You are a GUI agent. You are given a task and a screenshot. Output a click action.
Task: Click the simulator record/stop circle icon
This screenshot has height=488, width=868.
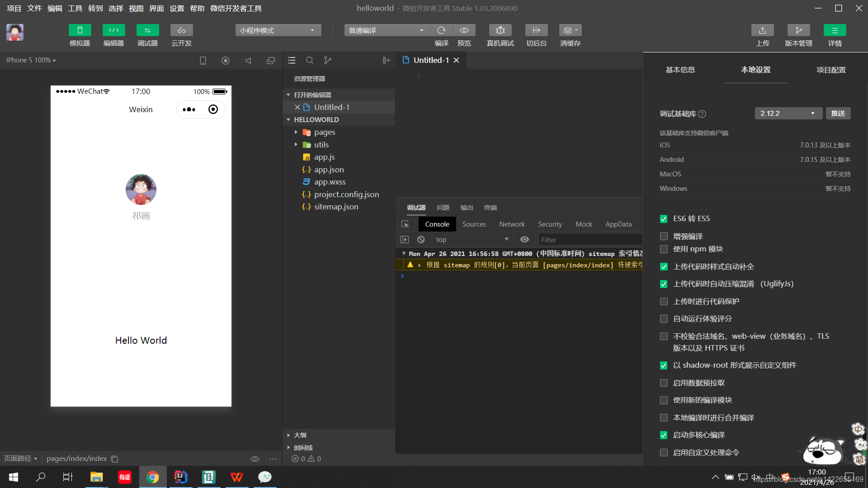(x=226, y=61)
